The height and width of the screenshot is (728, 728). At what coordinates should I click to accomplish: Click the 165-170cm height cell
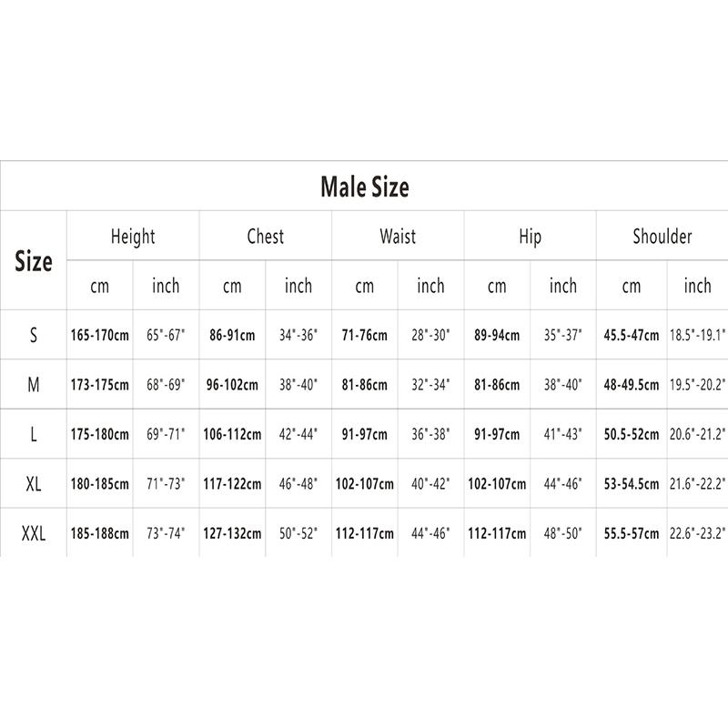tap(100, 335)
